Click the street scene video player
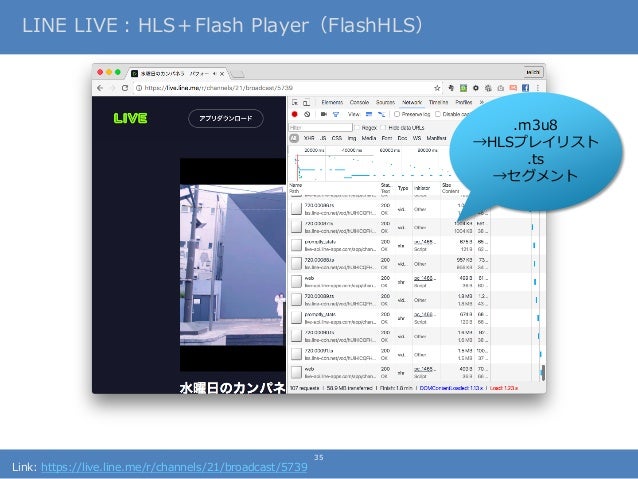The image size is (638, 479). tap(233, 265)
